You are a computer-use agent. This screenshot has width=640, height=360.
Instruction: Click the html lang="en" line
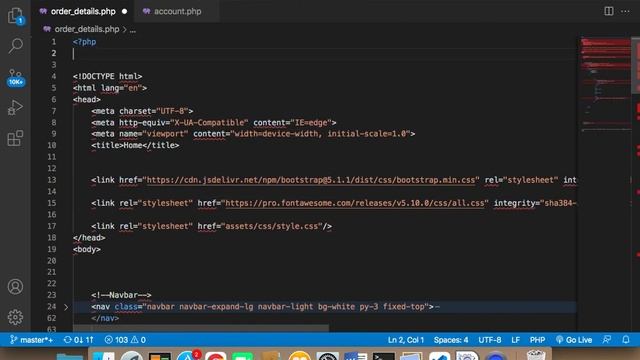point(110,88)
